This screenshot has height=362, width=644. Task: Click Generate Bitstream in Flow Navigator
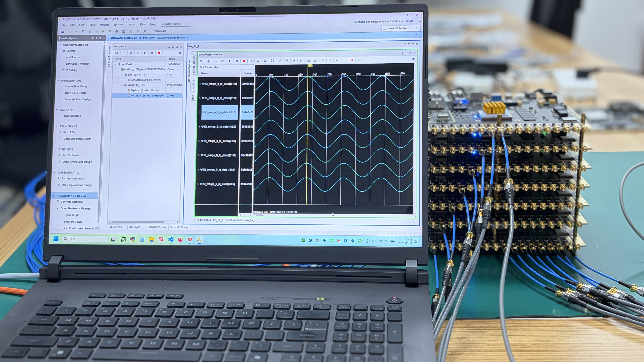71,202
